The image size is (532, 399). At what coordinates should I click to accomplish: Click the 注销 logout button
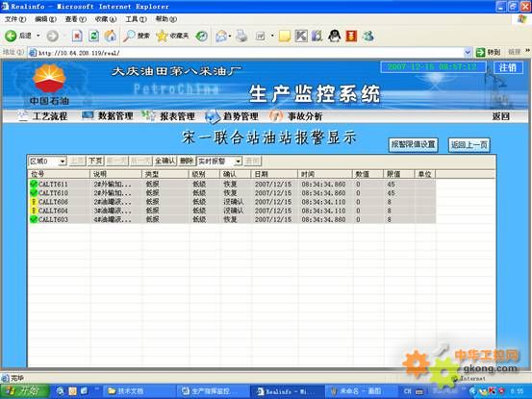click(508, 67)
